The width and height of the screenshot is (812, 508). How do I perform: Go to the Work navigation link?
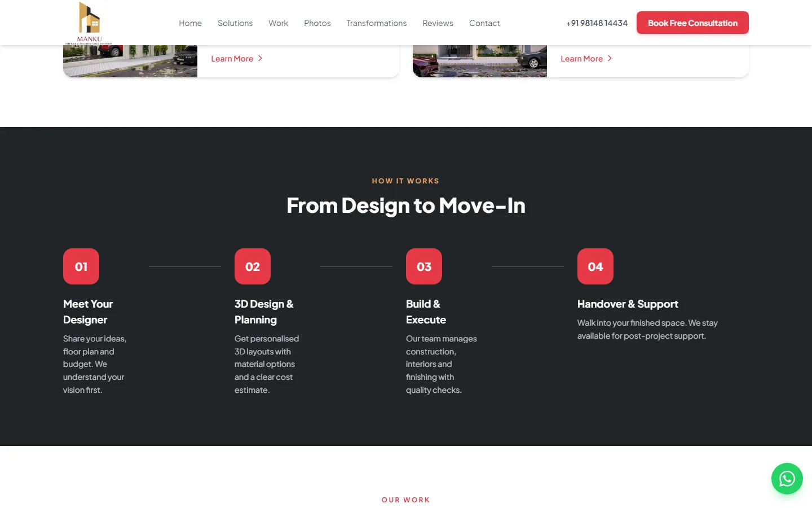pyautogui.click(x=278, y=23)
